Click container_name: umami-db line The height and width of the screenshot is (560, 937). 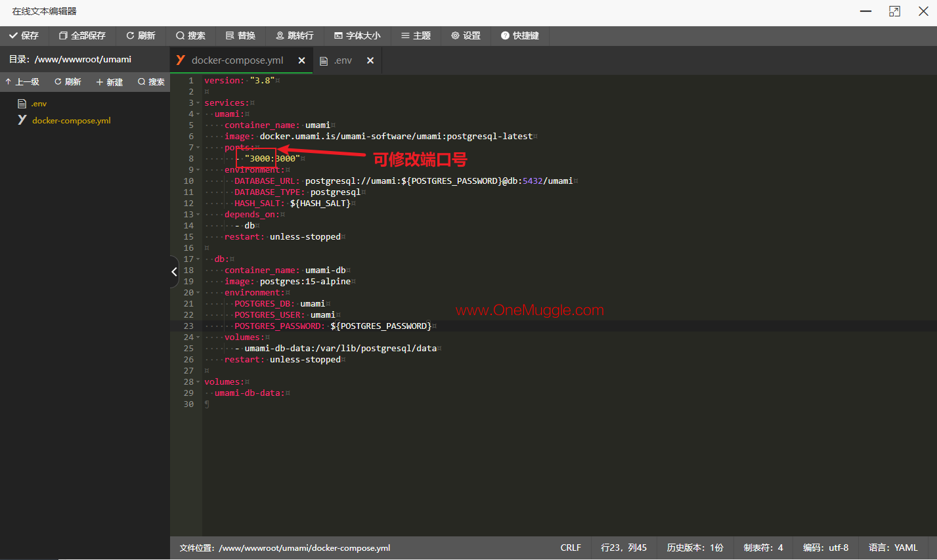coord(285,270)
